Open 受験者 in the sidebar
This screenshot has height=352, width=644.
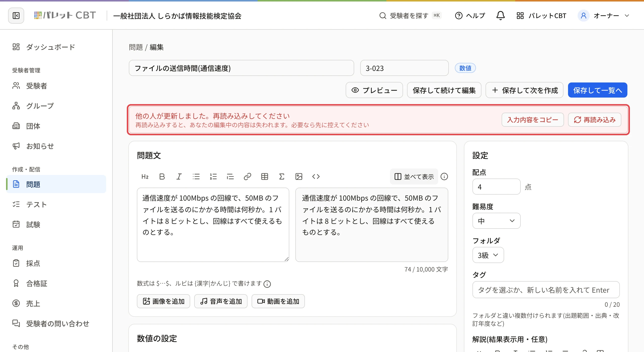tap(56, 86)
